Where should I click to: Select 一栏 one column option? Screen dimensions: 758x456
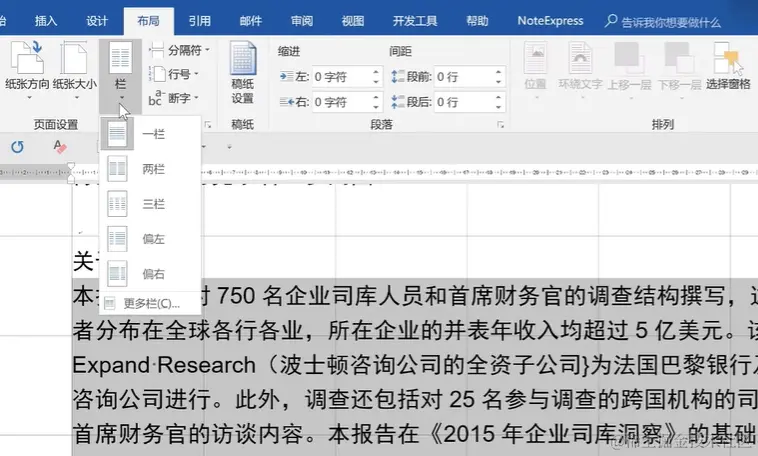pyautogui.click(x=150, y=134)
